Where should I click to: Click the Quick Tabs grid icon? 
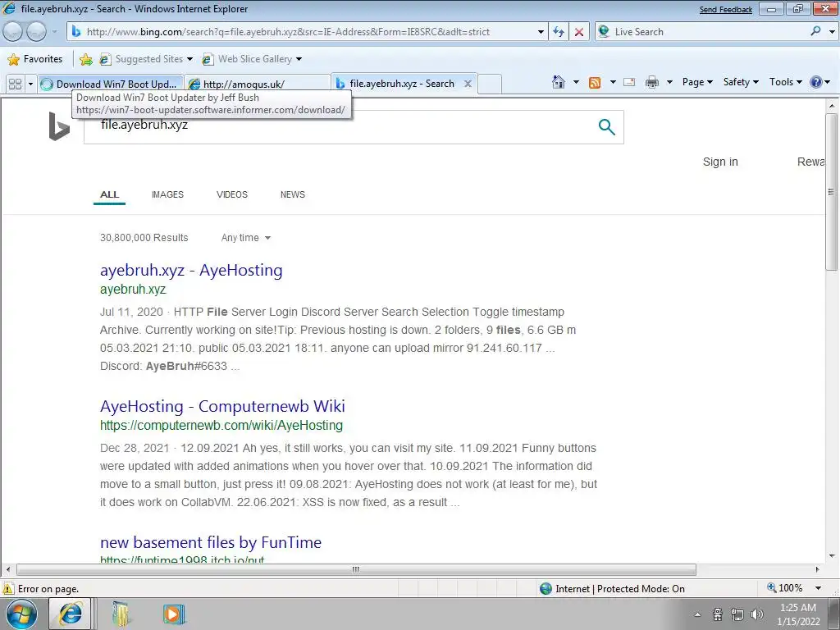pyautogui.click(x=15, y=84)
